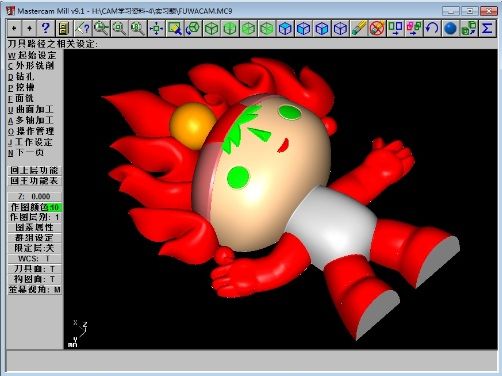Click the 刀具面: T tool plane button

(34, 269)
